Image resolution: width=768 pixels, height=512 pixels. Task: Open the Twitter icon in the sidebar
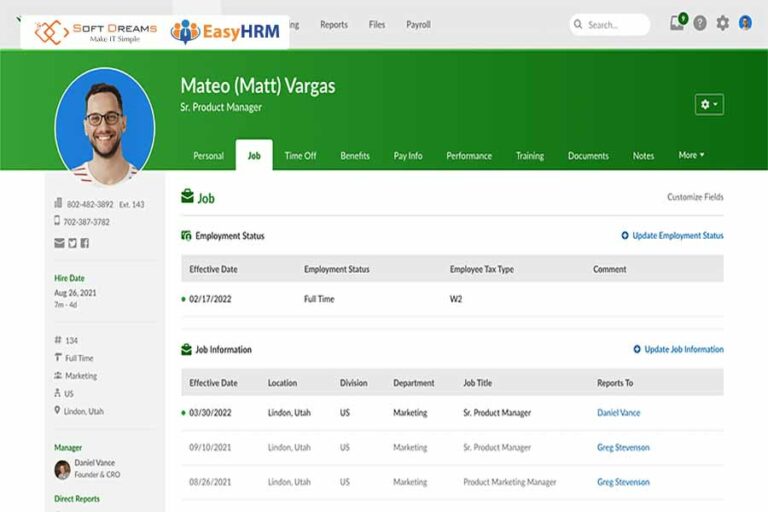pyautogui.click(x=72, y=243)
